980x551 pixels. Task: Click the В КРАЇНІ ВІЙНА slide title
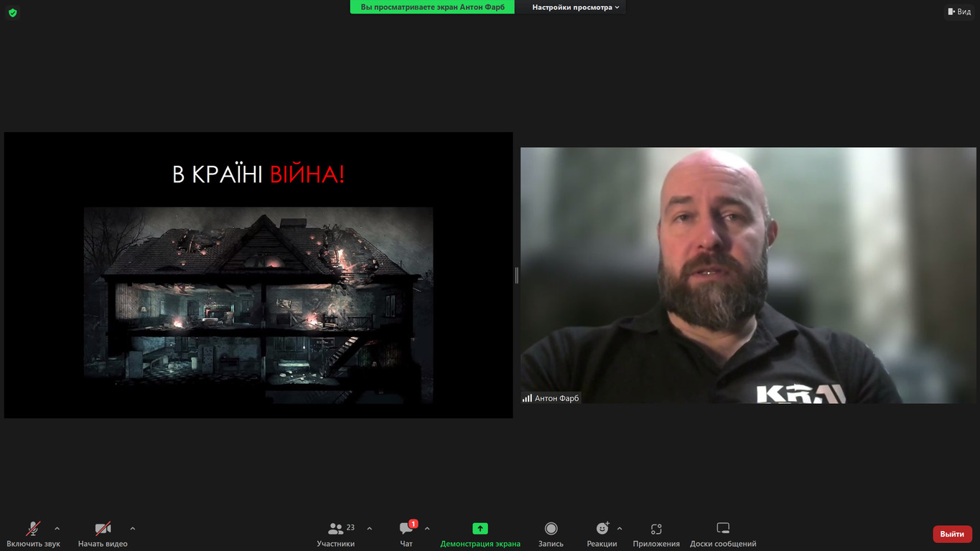258,174
